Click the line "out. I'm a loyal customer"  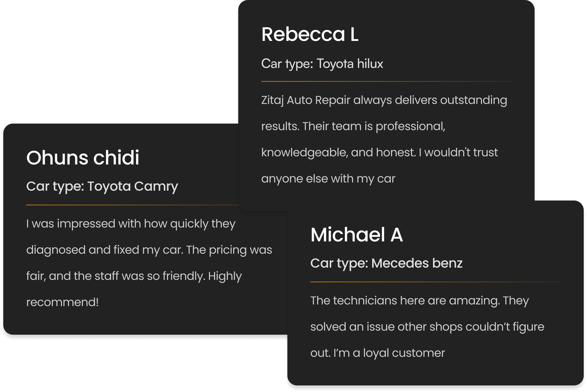click(x=377, y=353)
